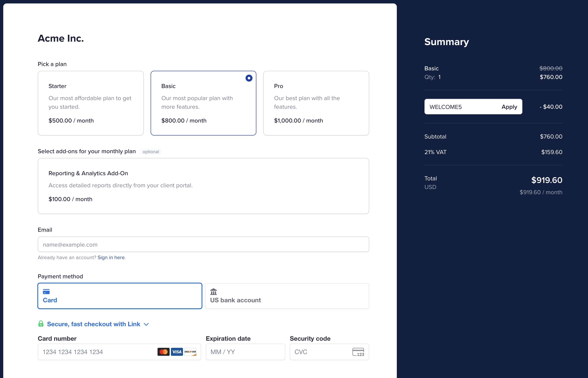The height and width of the screenshot is (378, 588).
Task: Expand the Link checkout chevron
Action: click(x=146, y=324)
